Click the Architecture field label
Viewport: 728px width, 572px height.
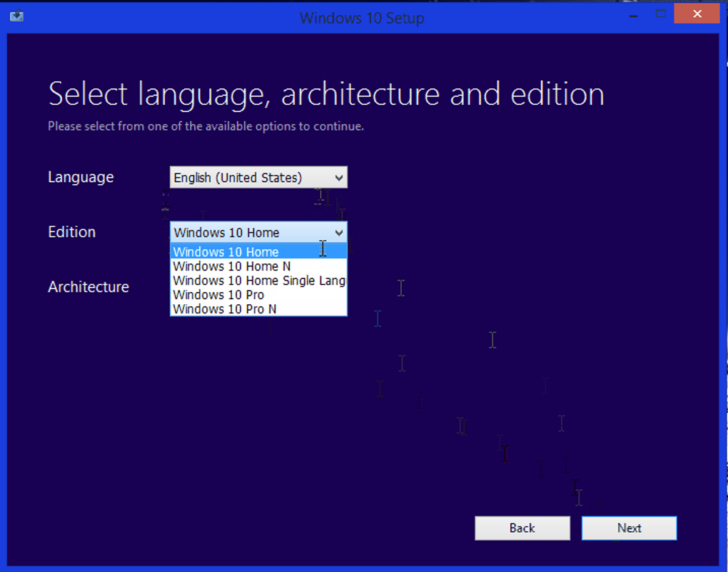[89, 286]
